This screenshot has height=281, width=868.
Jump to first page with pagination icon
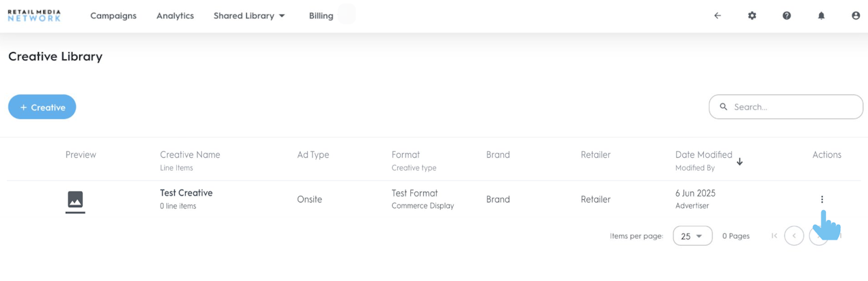tap(774, 236)
